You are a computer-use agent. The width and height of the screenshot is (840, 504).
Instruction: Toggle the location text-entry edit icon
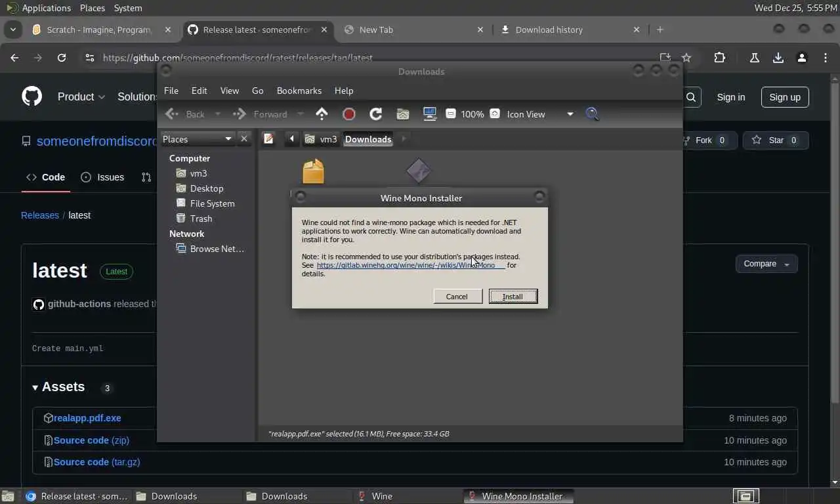pyautogui.click(x=268, y=138)
